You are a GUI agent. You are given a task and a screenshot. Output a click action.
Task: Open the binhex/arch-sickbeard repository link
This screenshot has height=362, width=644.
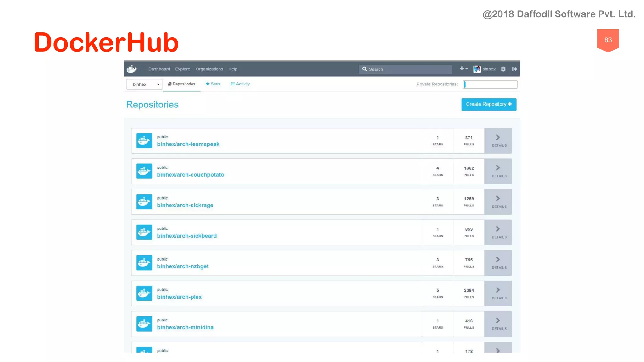tap(187, 236)
